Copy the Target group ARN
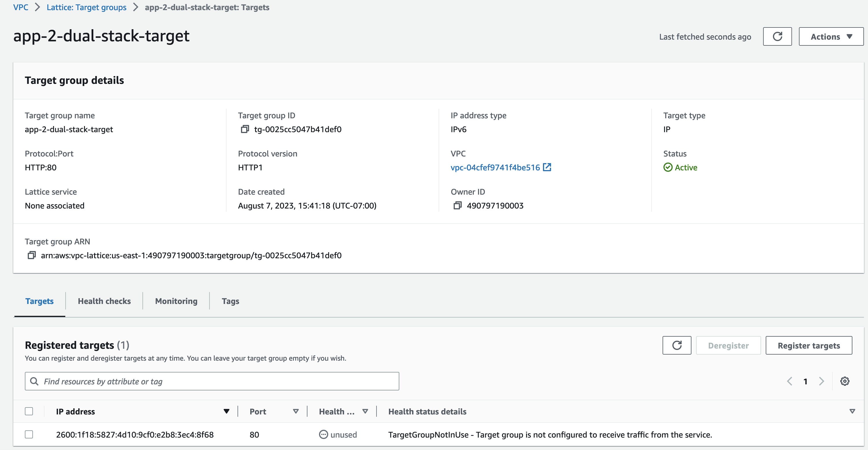This screenshot has height=450, width=868. pyautogui.click(x=31, y=255)
